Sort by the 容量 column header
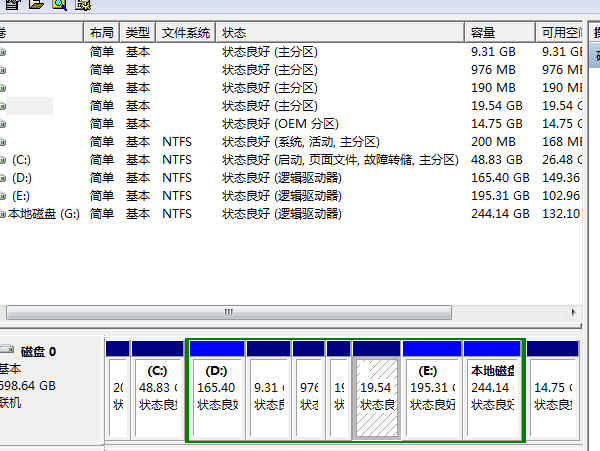This screenshot has width=600, height=451. pos(500,33)
